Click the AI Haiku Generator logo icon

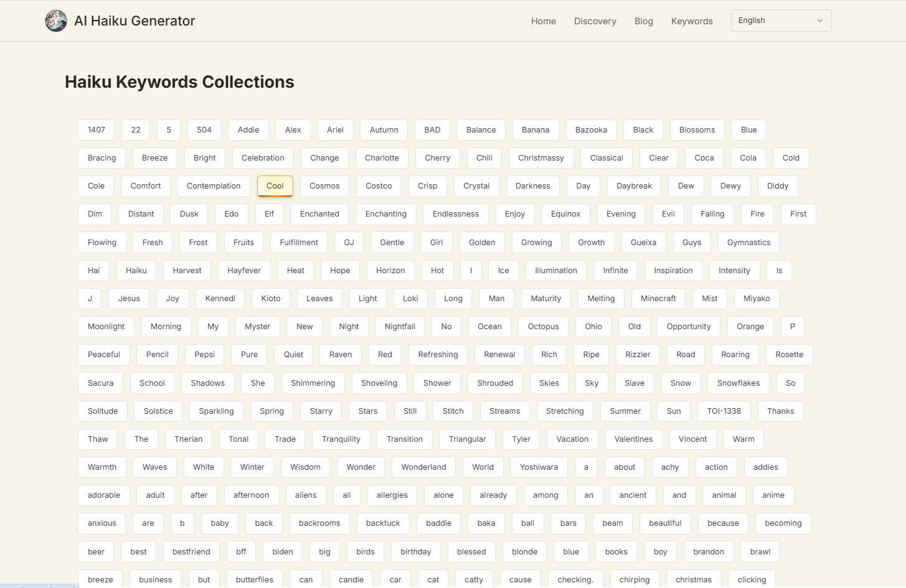56,21
